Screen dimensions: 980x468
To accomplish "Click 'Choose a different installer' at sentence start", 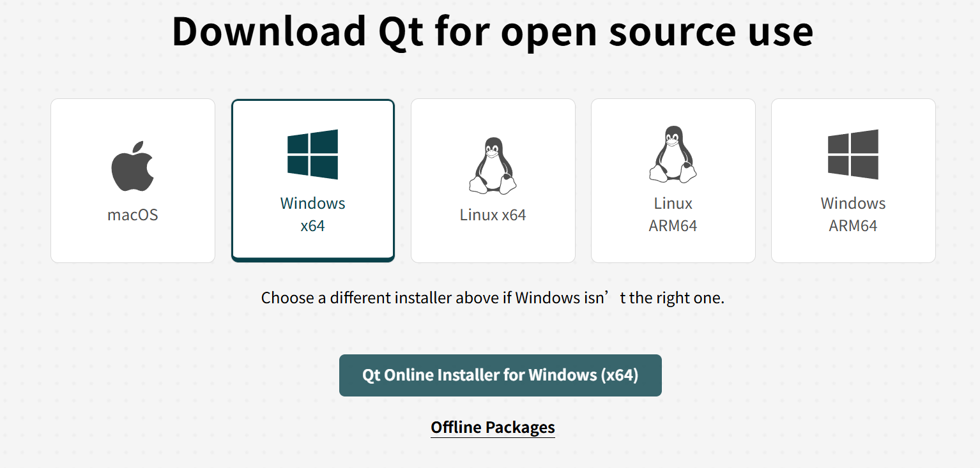I will click(357, 298).
